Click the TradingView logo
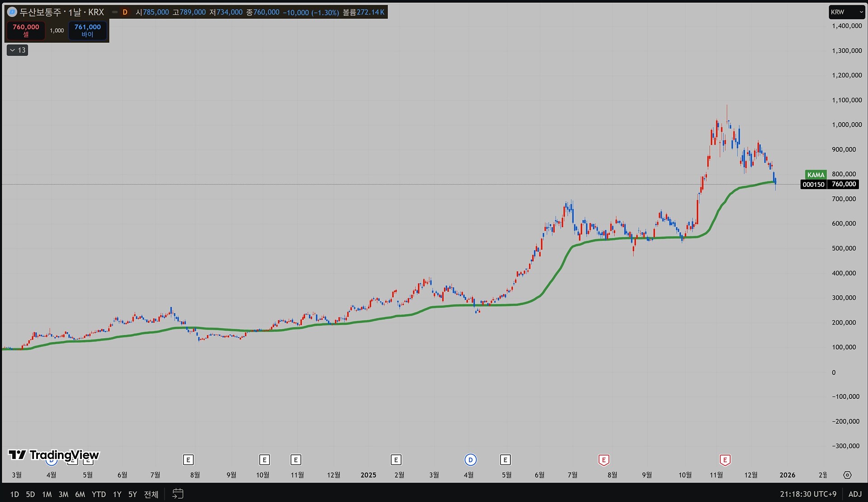 (54, 455)
